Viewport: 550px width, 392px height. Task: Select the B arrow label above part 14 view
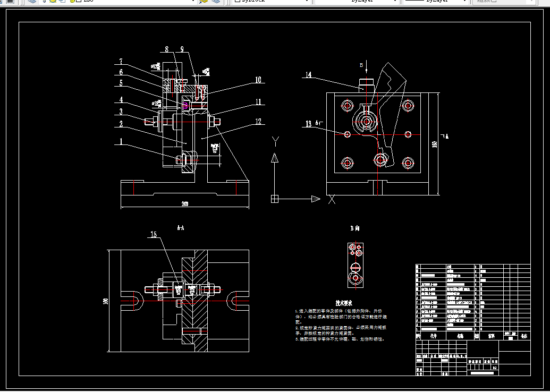(361, 65)
